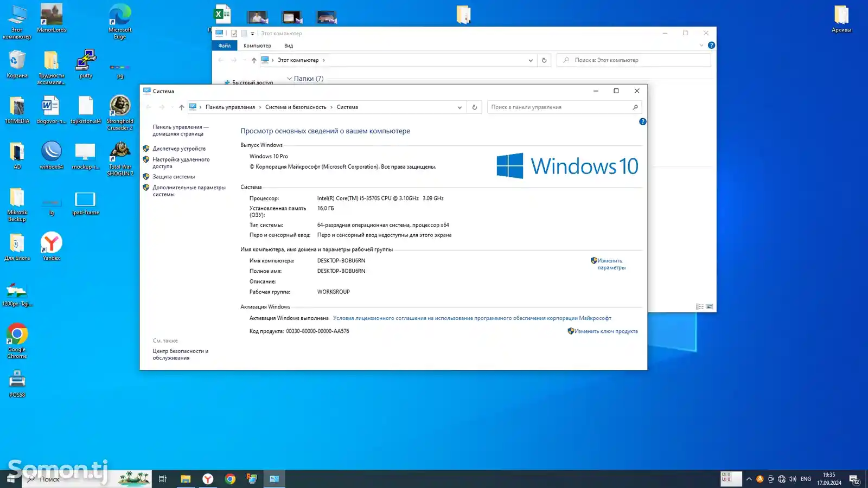
Task: Open Quick Access Toolbar customize dropdown in Explorer
Action: [252, 34]
